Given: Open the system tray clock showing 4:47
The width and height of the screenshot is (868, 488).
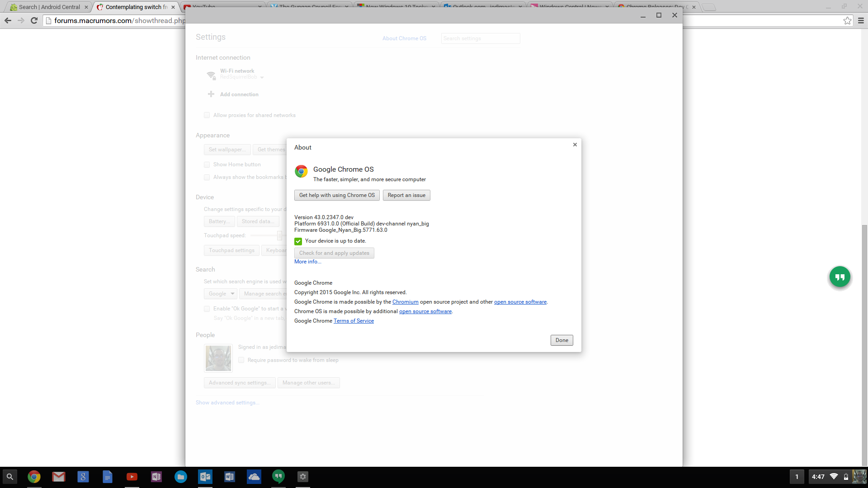Looking at the screenshot, I should [818, 477].
